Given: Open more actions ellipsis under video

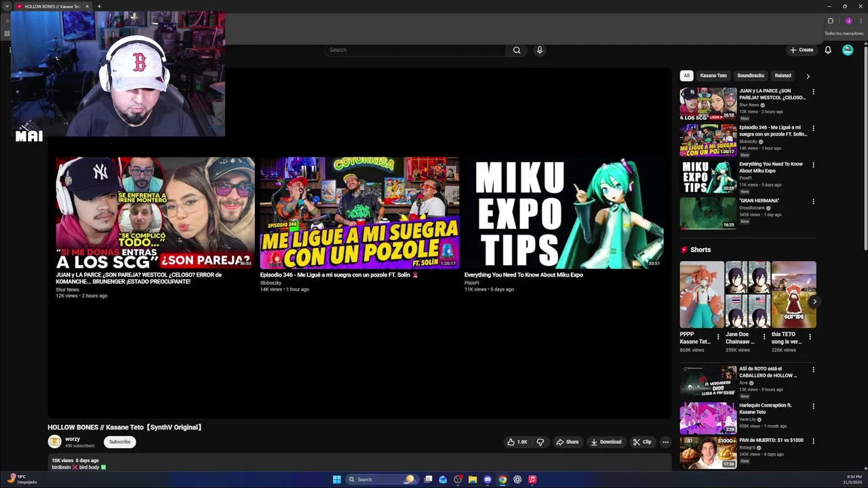Looking at the screenshot, I should (x=665, y=442).
